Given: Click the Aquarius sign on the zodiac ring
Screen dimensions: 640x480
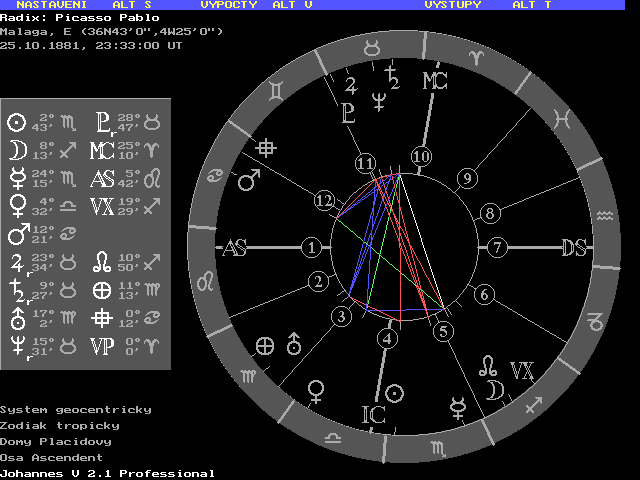Looking at the screenshot, I should 604,216.
